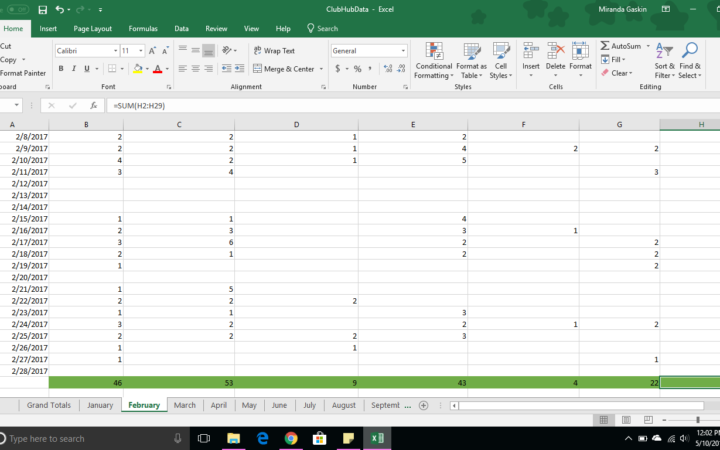720x450 pixels.
Task: Toggle Italic formatting
Action: click(x=74, y=69)
